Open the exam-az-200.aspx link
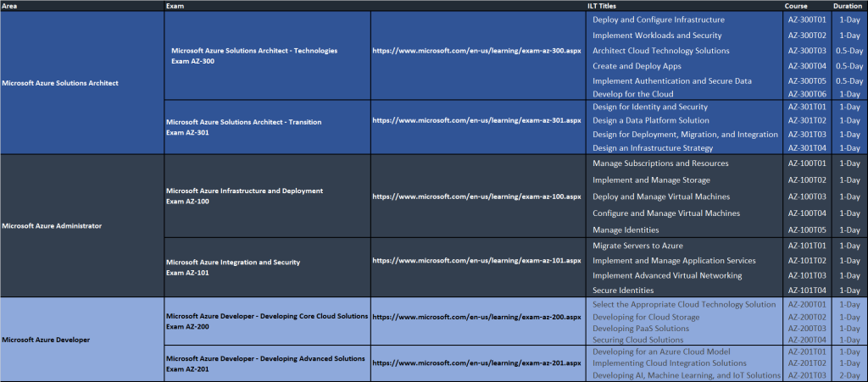 (476, 317)
